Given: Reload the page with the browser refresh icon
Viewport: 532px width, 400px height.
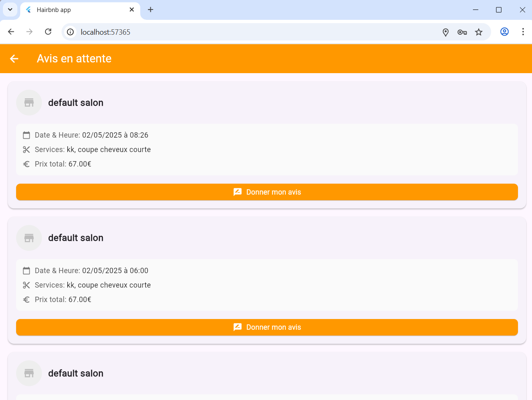Looking at the screenshot, I should pos(48,32).
